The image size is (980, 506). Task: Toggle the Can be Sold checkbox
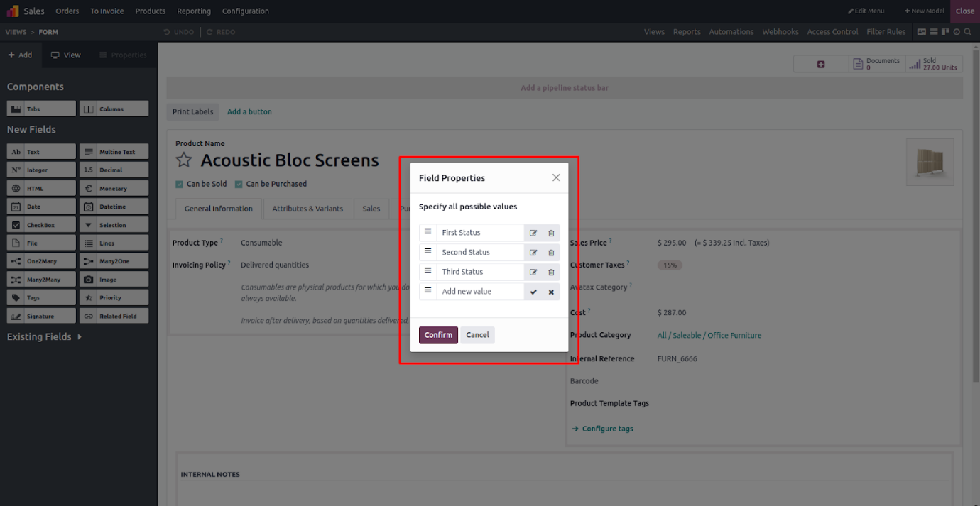pyautogui.click(x=180, y=184)
